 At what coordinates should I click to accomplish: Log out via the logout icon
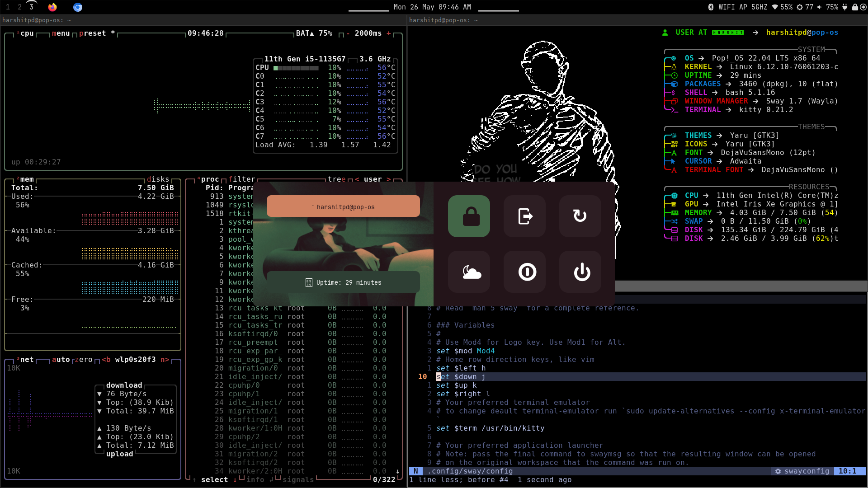pyautogui.click(x=524, y=216)
